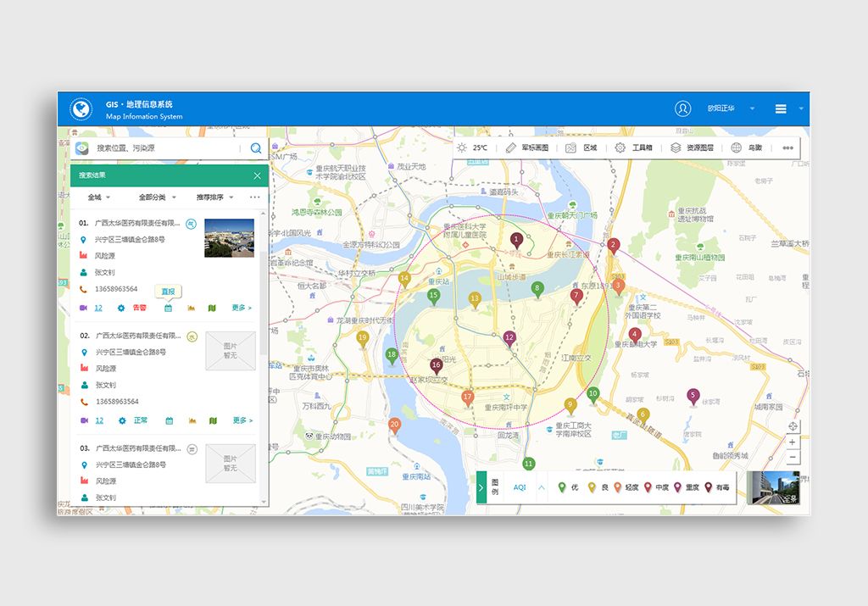868x606 pixels.
Task: Click map marker number 16
Action: (x=436, y=365)
